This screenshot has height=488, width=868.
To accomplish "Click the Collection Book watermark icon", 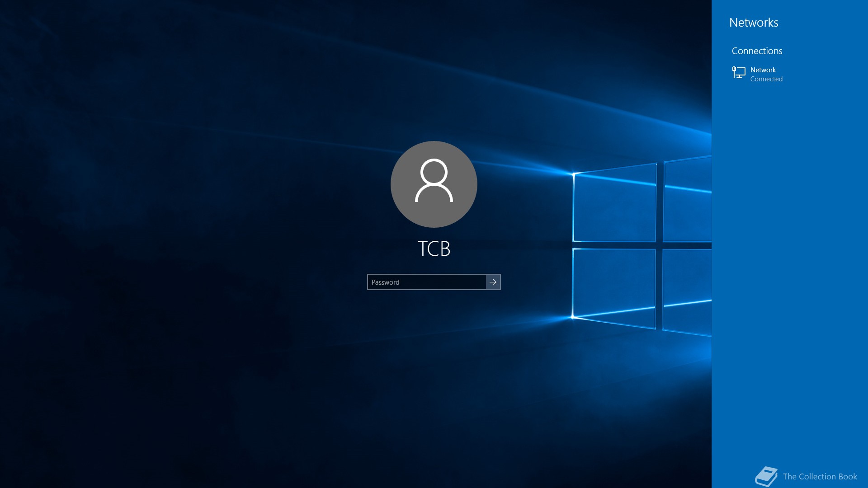I will (x=766, y=476).
